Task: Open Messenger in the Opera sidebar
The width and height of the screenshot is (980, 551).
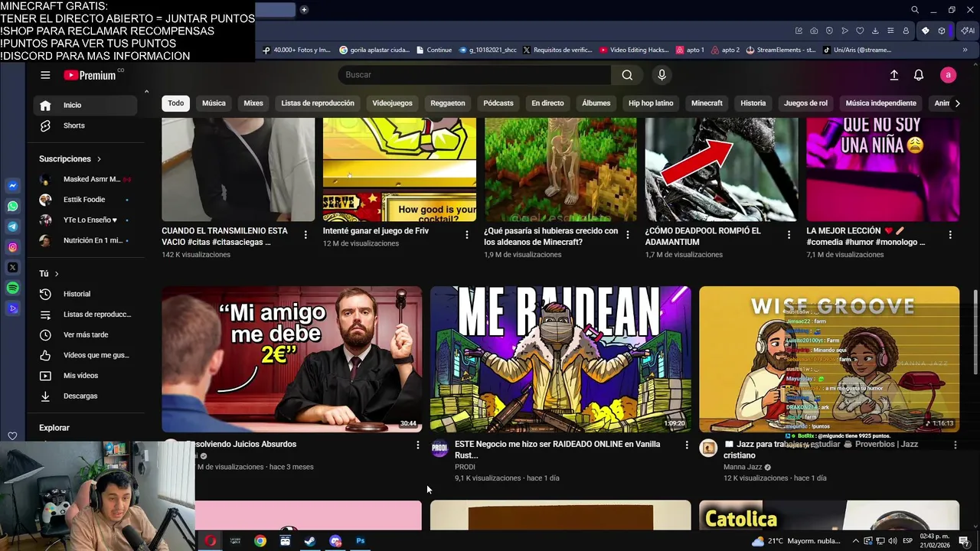Action: point(12,186)
